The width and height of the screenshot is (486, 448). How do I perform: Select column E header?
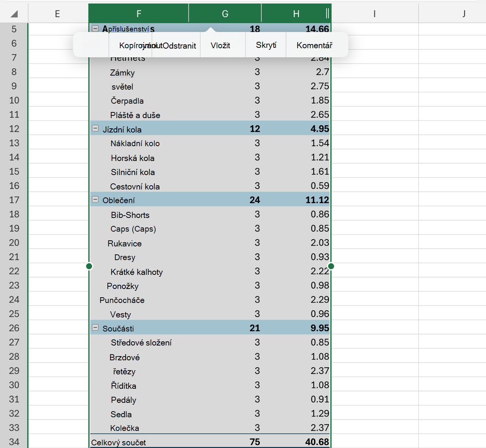[57, 14]
